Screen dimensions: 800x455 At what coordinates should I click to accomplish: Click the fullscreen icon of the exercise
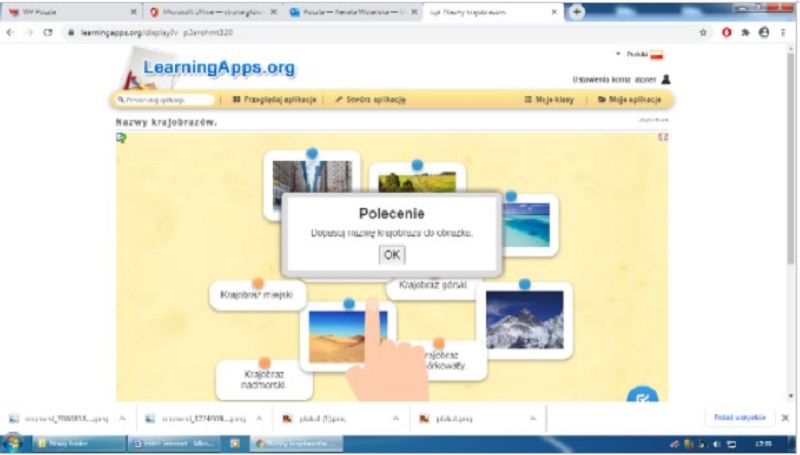663,137
